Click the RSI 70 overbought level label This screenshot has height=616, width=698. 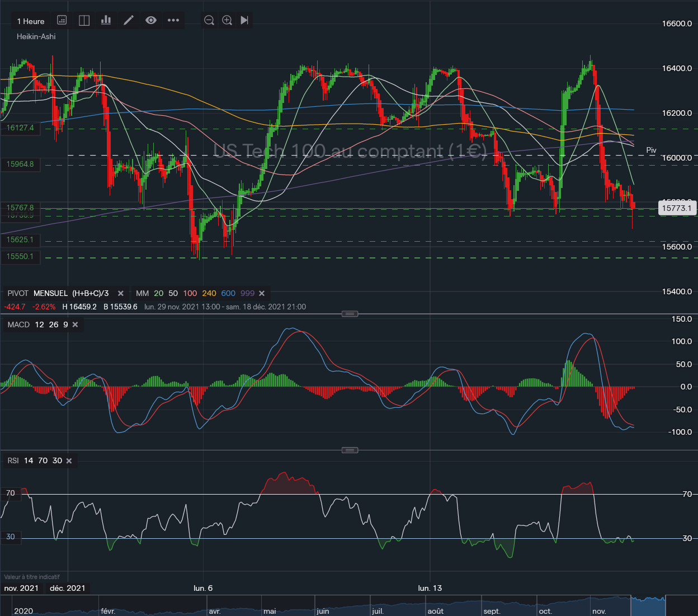(11, 493)
